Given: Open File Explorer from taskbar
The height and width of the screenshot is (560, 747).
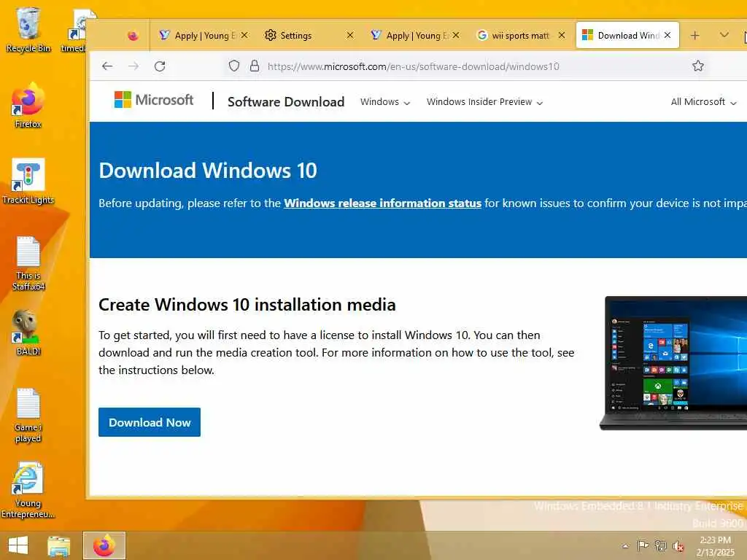Looking at the screenshot, I should pos(58,545).
